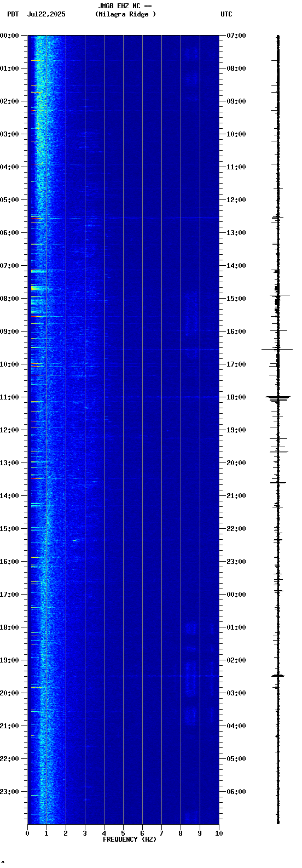Click the 07:00 UTC label on right axis
Viewport: 302px width, 868px height.
(236, 36)
